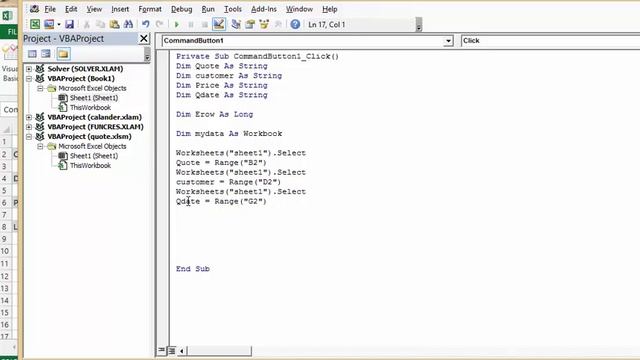
Task: Open VBA Help question mark icon
Action: pyautogui.click(x=295, y=24)
